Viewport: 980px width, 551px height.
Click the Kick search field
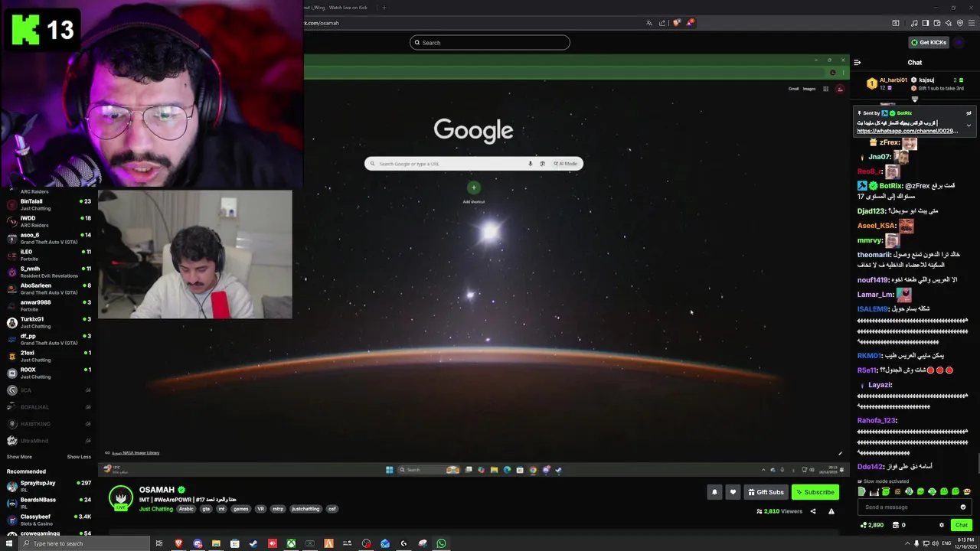pos(490,43)
